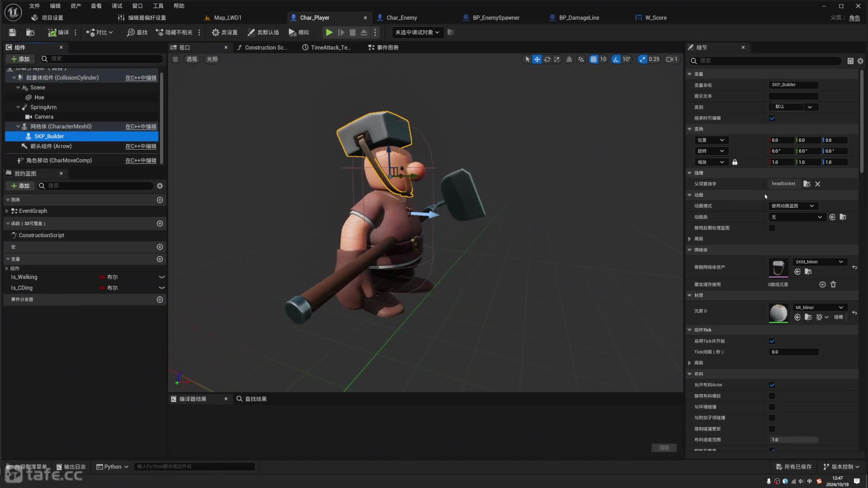Toggle Details property matrix view icon
The width and height of the screenshot is (868, 488).
(x=850, y=61)
